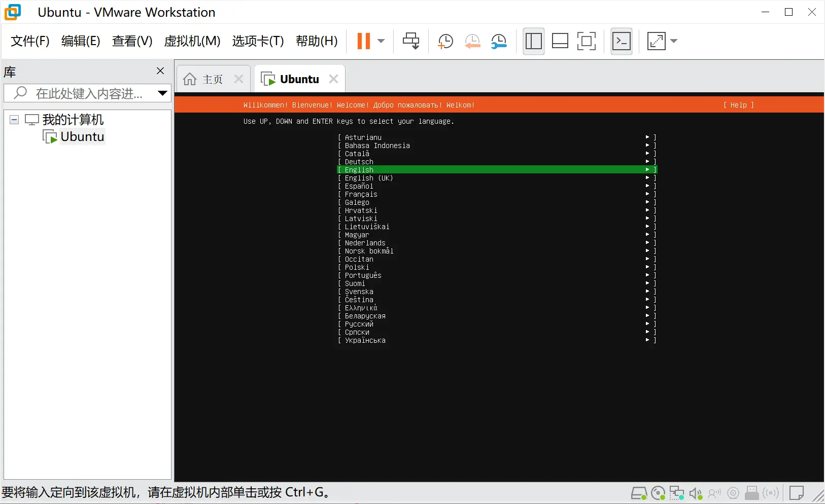Select highlighted English language option
Screen dimensions: 825x504
click(497, 170)
